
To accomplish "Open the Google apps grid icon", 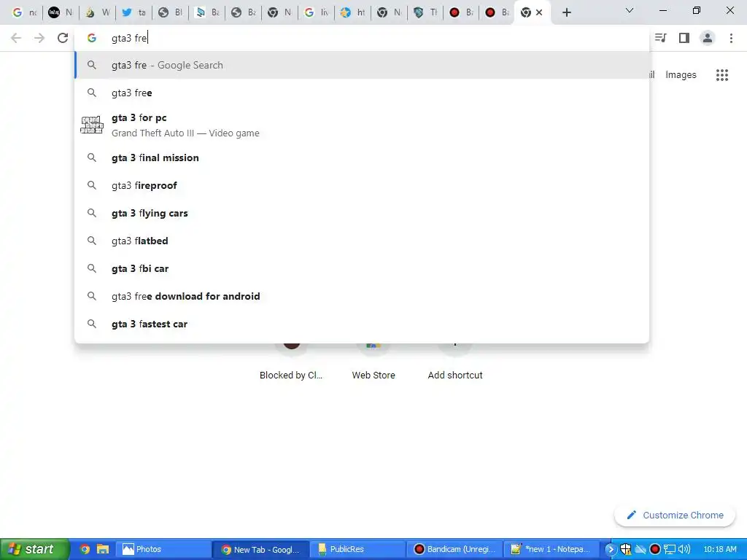I will (x=722, y=75).
